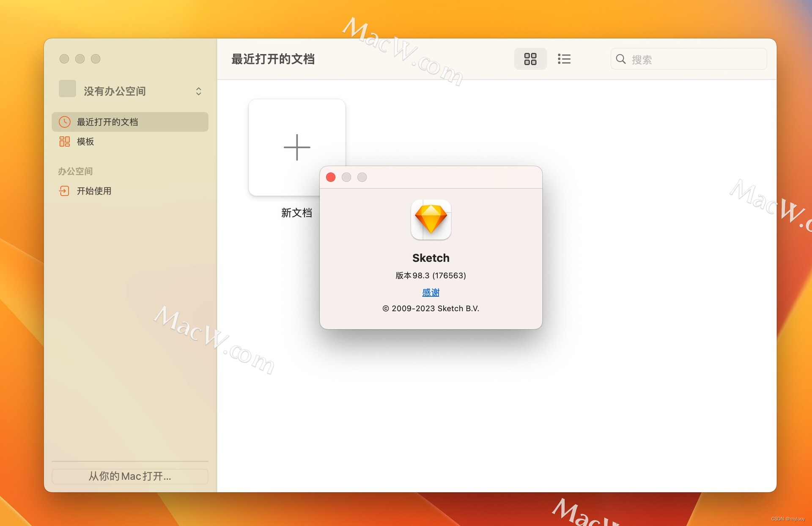Image resolution: width=812 pixels, height=526 pixels.
Task: Click the workspace avatar placeholder
Action: (67, 89)
